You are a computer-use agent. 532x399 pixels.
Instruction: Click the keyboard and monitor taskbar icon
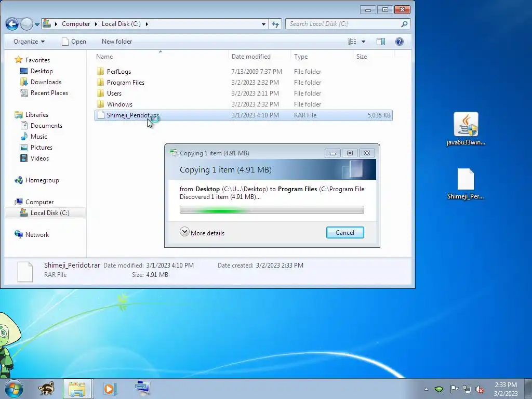click(x=142, y=389)
